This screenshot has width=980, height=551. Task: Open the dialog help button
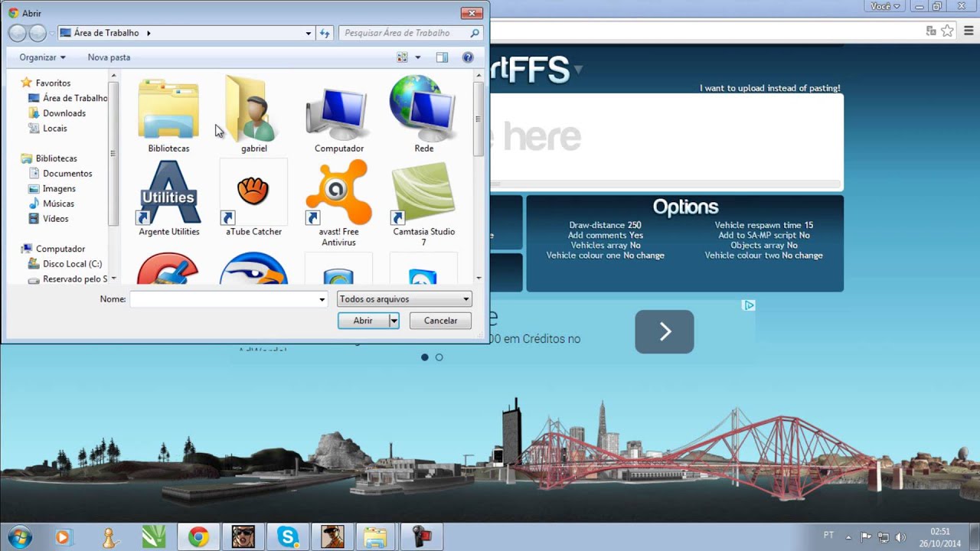coord(468,57)
